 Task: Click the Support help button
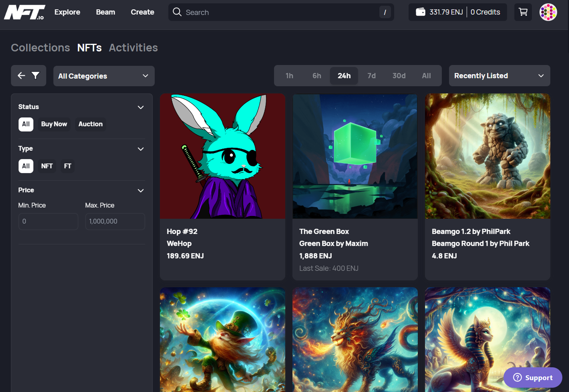(x=533, y=377)
